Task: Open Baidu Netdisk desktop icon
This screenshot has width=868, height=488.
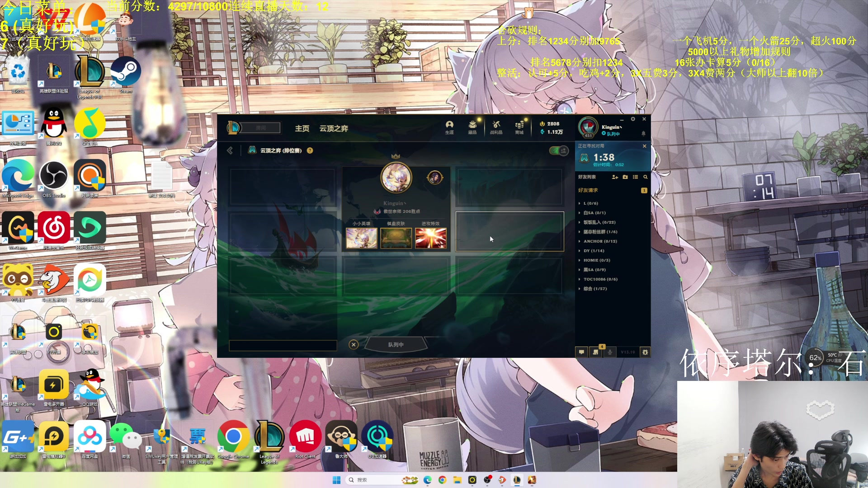Action: (x=90, y=439)
